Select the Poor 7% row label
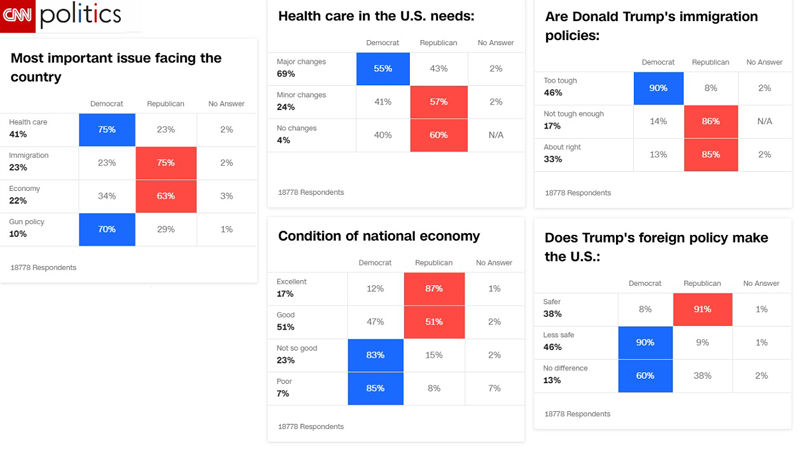The image size is (800, 450). pos(287,388)
